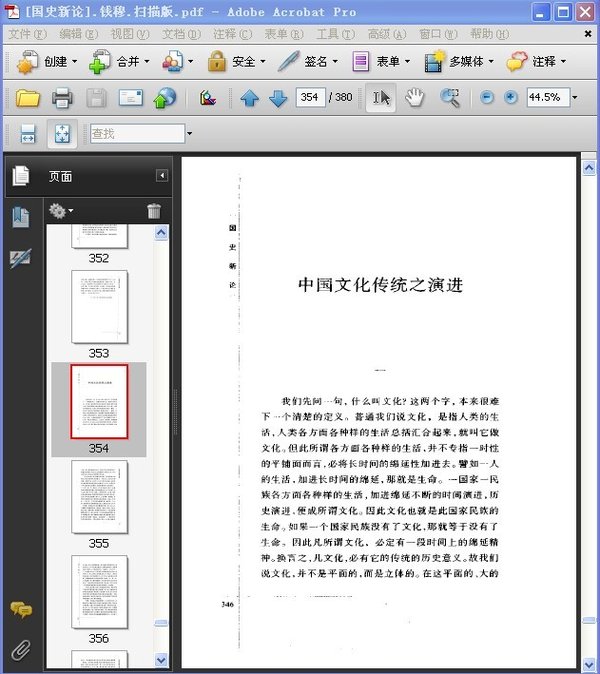Activate the Select tool cursor icon
600x674 pixels.
381,98
